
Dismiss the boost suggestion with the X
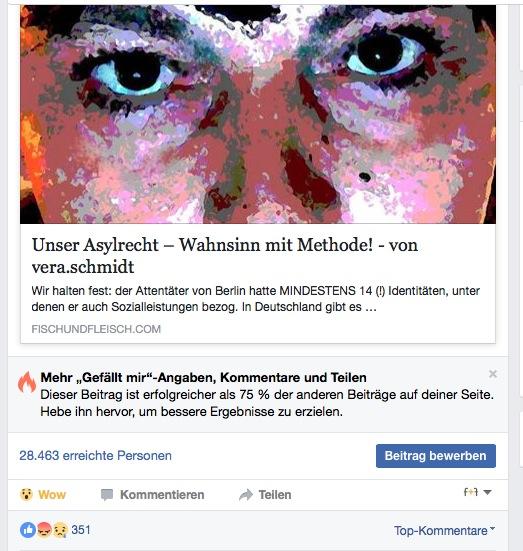493,374
